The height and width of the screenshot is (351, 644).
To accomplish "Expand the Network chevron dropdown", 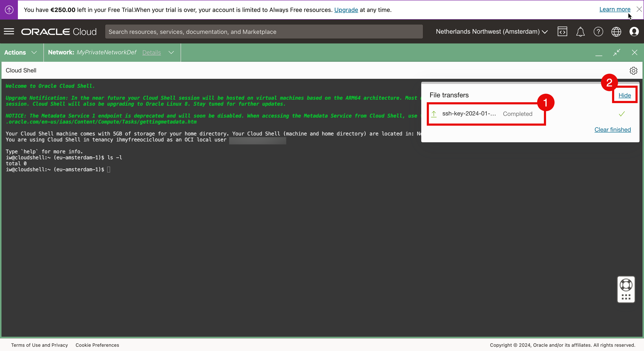I will [x=171, y=52].
